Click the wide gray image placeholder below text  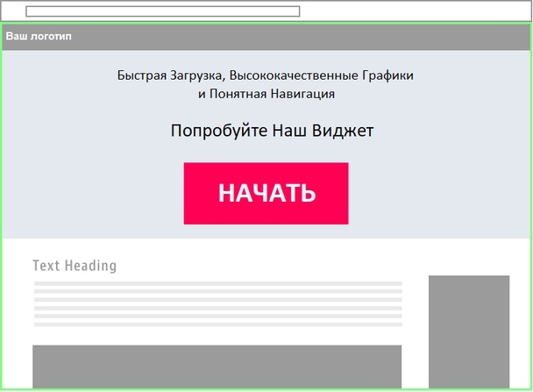(217, 367)
